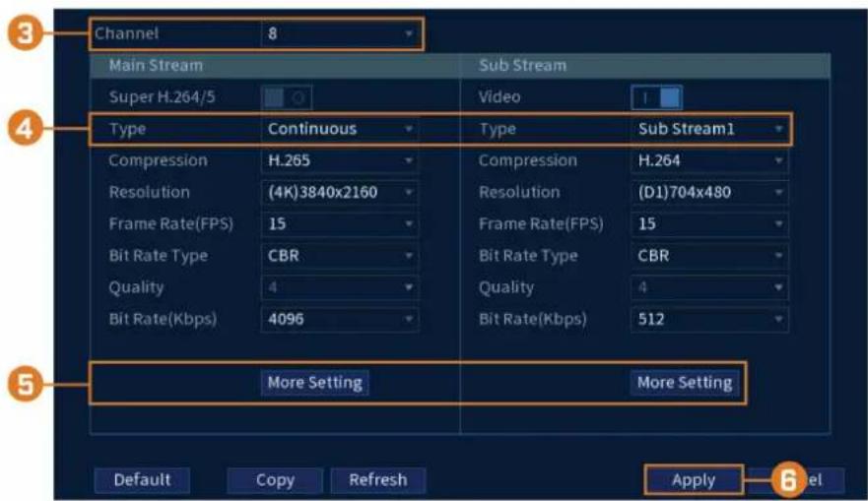This screenshot has height=501, width=868.
Task: Click the Channel label
Action: pos(127,33)
